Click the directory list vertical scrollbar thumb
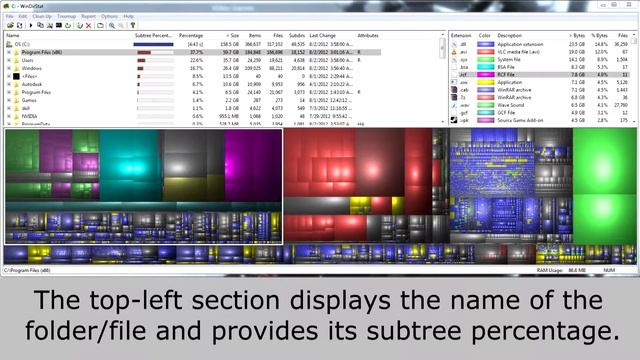Image resolution: width=640 pixels, height=360 pixels. click(x=442, y=48)
